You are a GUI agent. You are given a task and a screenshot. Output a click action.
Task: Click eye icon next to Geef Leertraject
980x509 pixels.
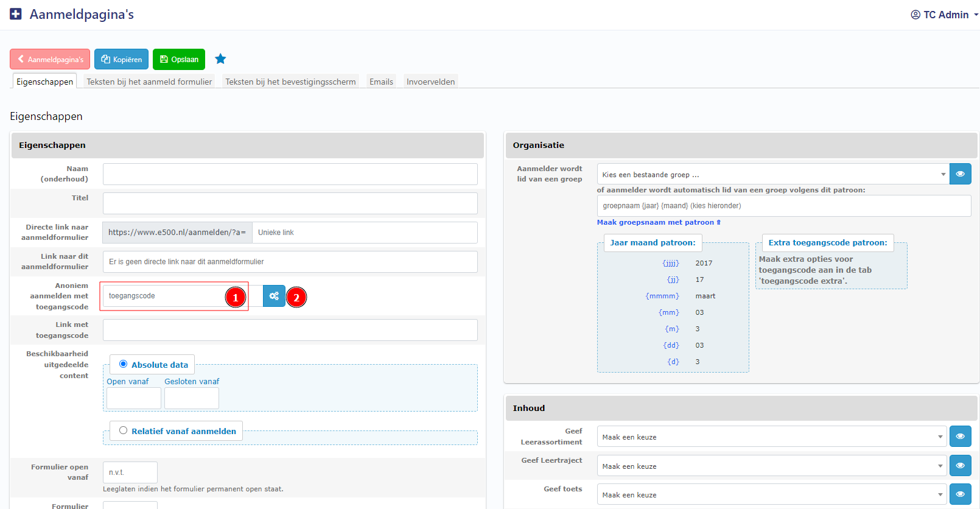(x=960, y=466)
